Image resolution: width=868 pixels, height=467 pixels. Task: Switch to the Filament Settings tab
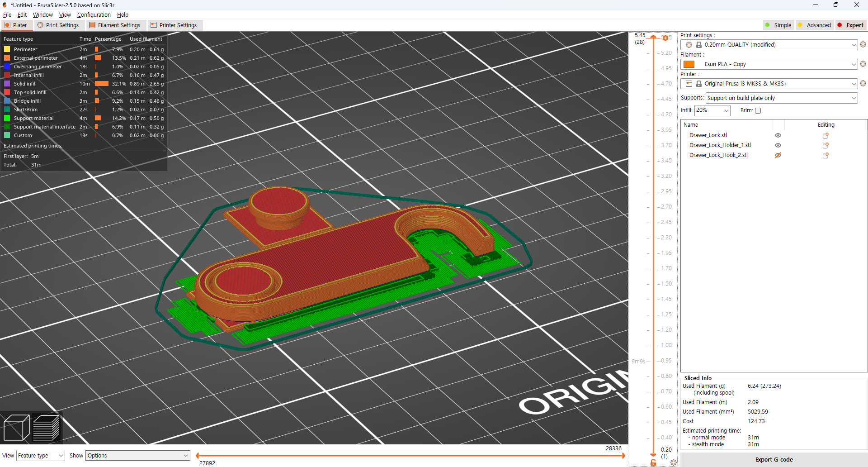[115, 25]
